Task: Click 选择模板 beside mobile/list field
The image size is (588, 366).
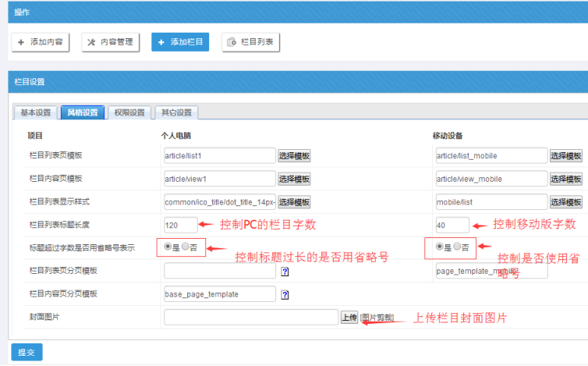Action: (566, 202)
